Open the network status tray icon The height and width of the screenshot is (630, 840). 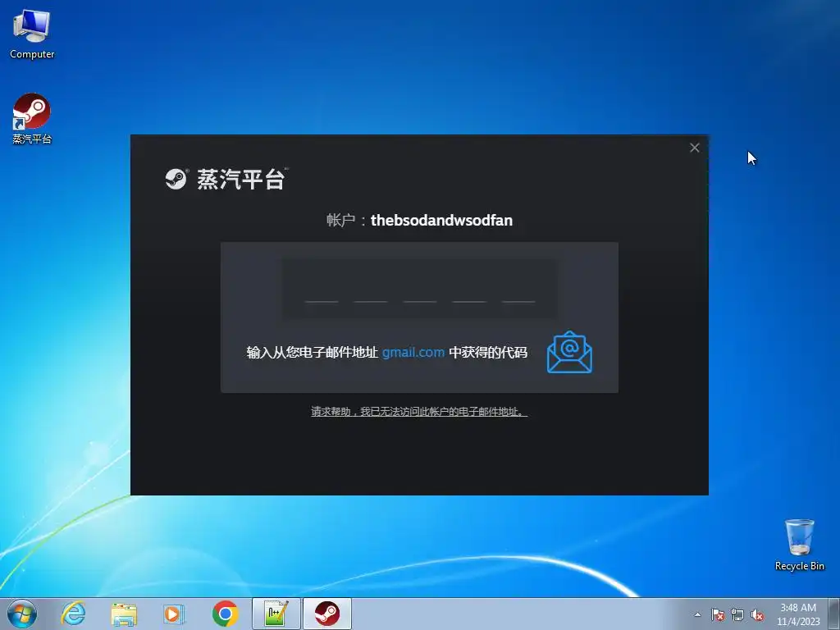[737, 614]
